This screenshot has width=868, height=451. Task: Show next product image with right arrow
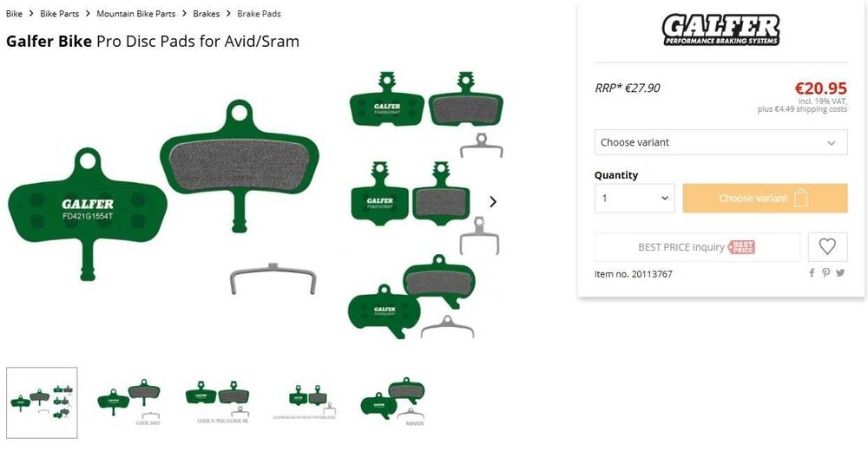tap(493, 202)
